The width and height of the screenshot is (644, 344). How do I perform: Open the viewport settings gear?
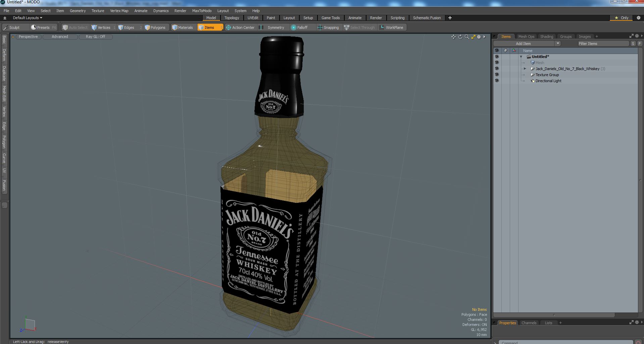coord(479,37)
